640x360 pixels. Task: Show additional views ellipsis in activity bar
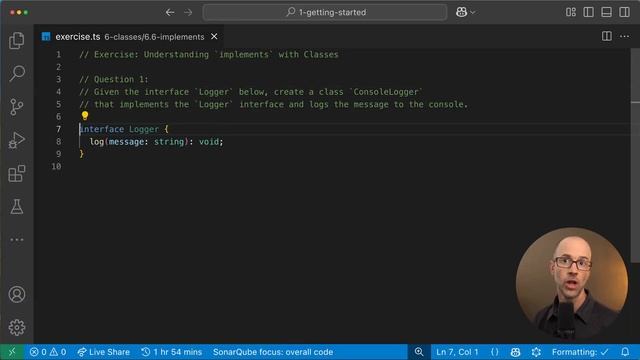pos(17,240)
